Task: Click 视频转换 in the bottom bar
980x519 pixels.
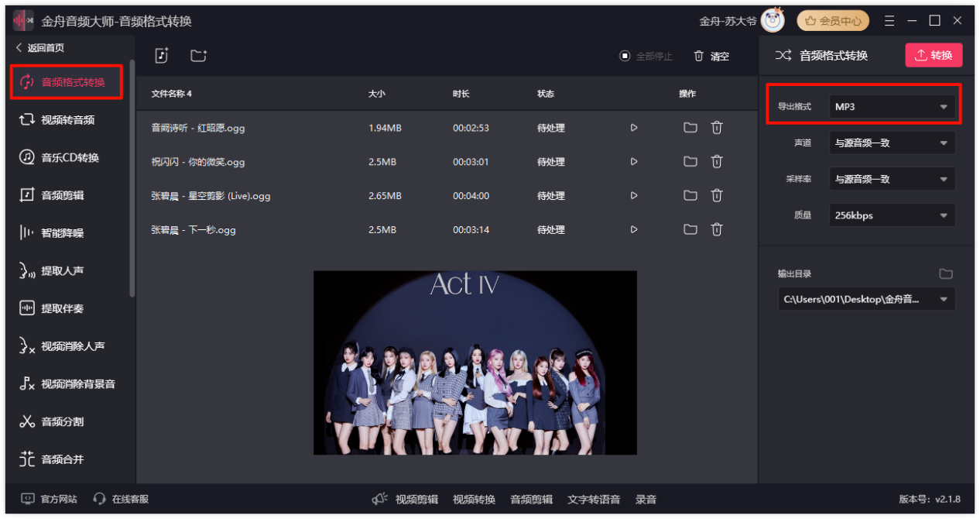Action: click(474, 500)
